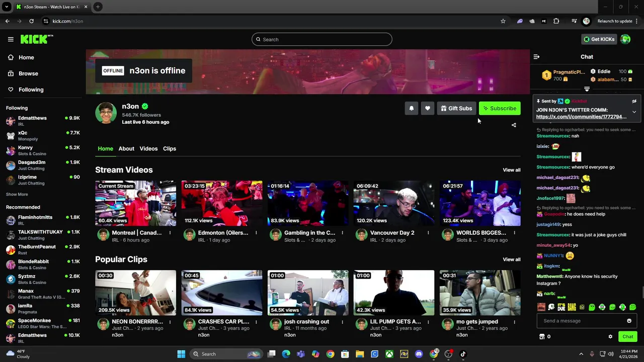View all Popular Clips
The width and height of the screenshot is (644, 362).
pos(512,259)
